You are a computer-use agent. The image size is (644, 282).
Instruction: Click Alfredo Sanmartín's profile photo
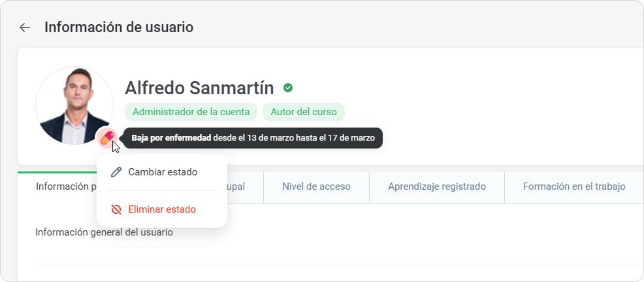coord(74,105)
